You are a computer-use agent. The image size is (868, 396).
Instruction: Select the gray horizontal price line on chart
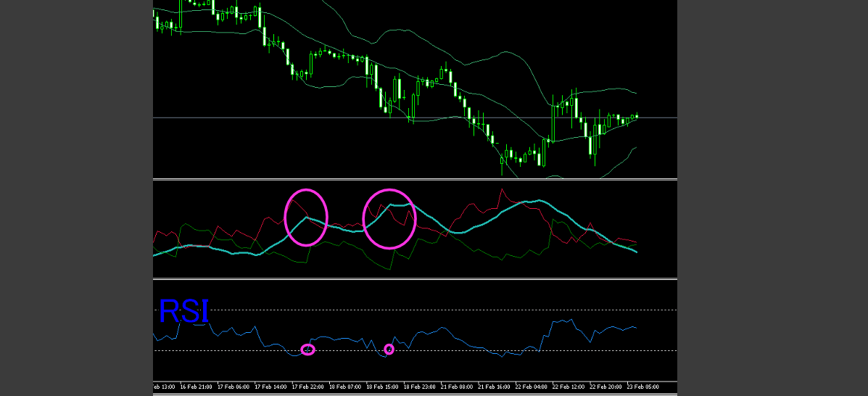(416, 117)
